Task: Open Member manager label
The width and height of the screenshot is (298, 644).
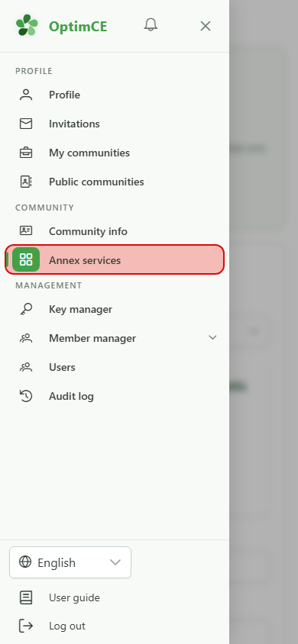Action: pyautogui.click(x=92, y=339)
